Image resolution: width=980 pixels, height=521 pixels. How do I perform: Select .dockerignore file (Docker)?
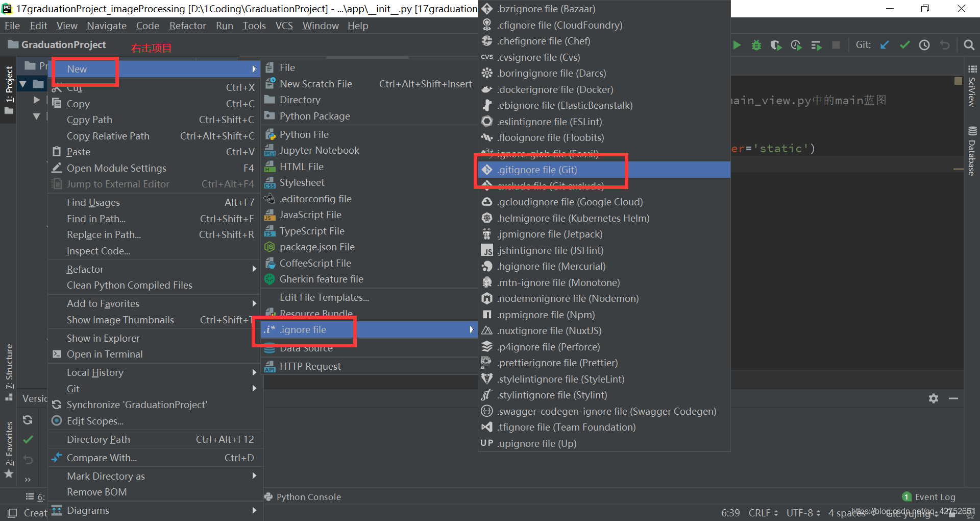point(604,89)
